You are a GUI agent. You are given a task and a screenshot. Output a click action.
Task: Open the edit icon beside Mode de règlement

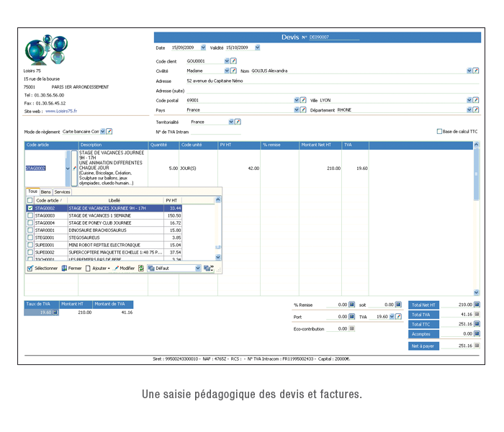pyautogui.click(x=109, y=132)
